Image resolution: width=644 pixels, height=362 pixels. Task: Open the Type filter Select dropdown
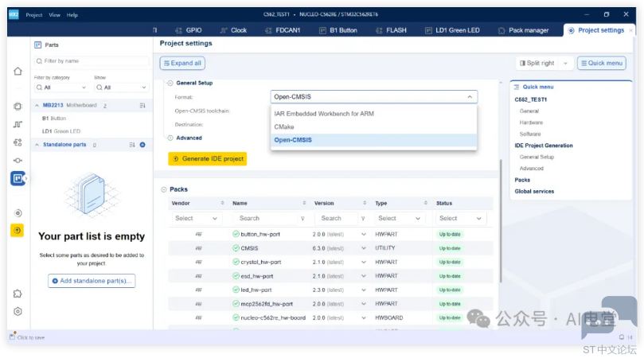[x=399, y=218]
